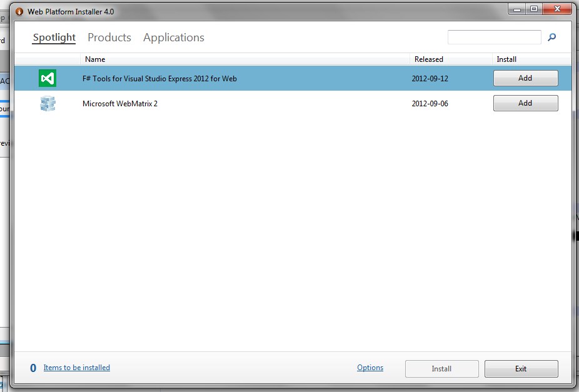Select the Visual Studio F# Tools icon
The width and height of the screenshot is (579, 392).
(x=48, y=78)
